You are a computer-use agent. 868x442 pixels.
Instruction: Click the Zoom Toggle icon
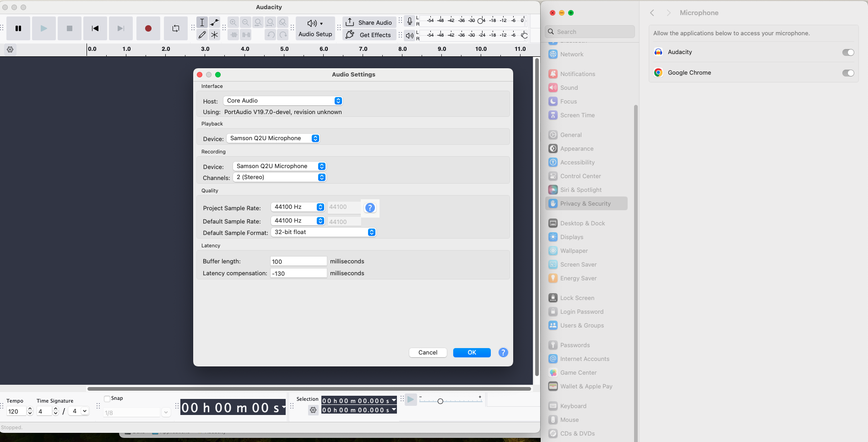(283, 22)
